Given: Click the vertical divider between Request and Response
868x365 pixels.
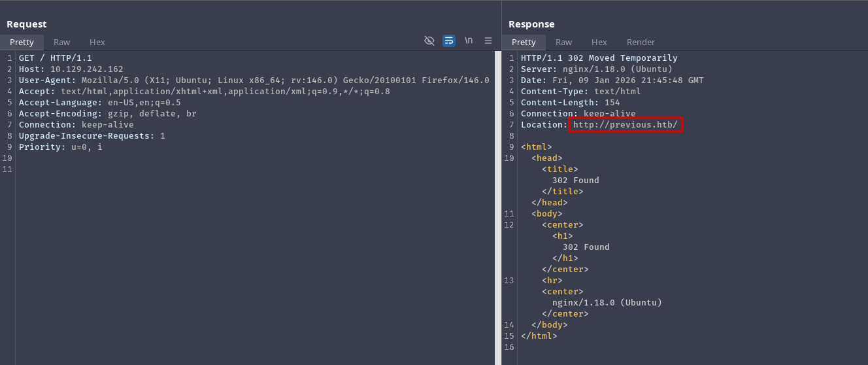Looking at the screenshot, I should tap(498, 196).
